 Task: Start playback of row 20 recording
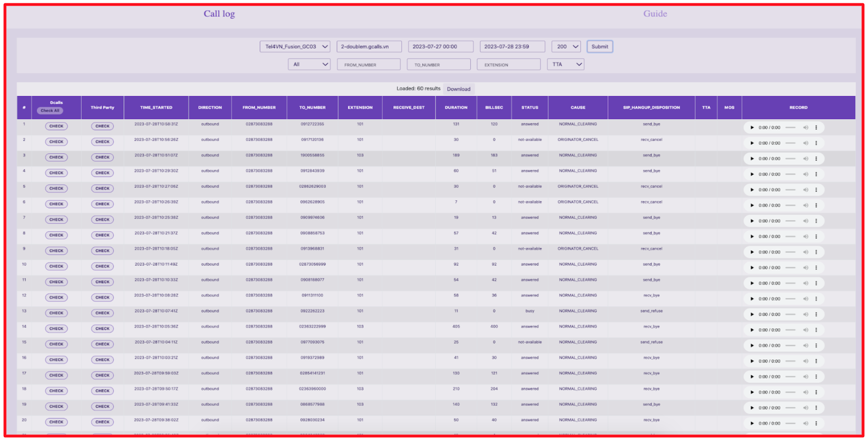[752, 423]
